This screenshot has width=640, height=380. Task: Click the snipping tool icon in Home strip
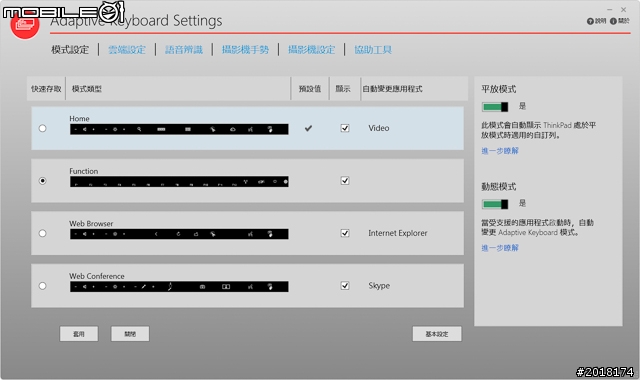click(x=213, y=129)
